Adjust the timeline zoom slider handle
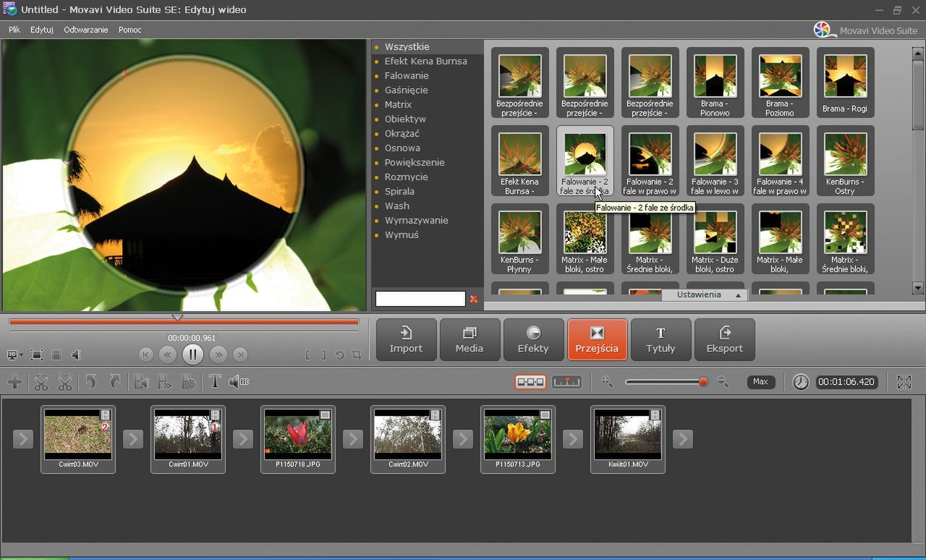This screenshot has width=926, height=560. [703, 381]
